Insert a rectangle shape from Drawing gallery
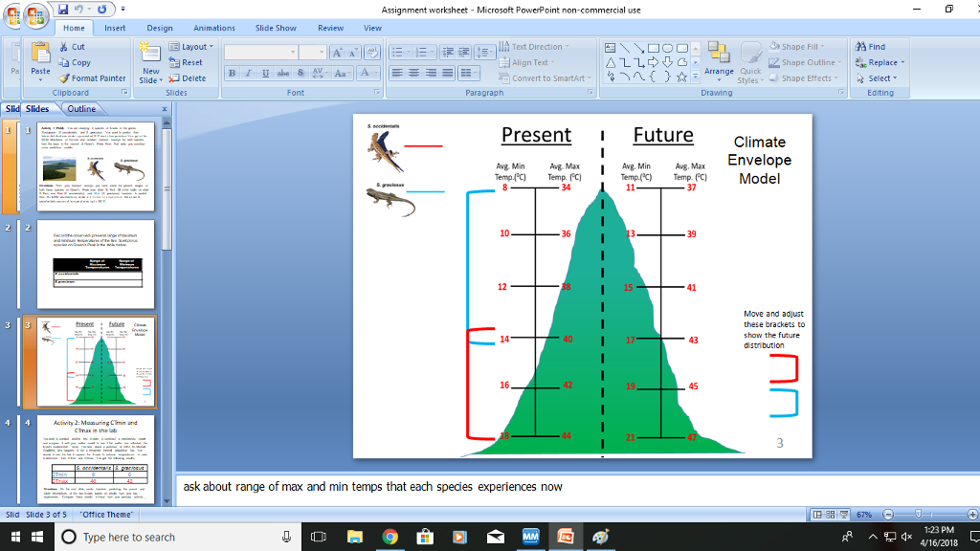980x551 pixels. click(x=654, y=46)
